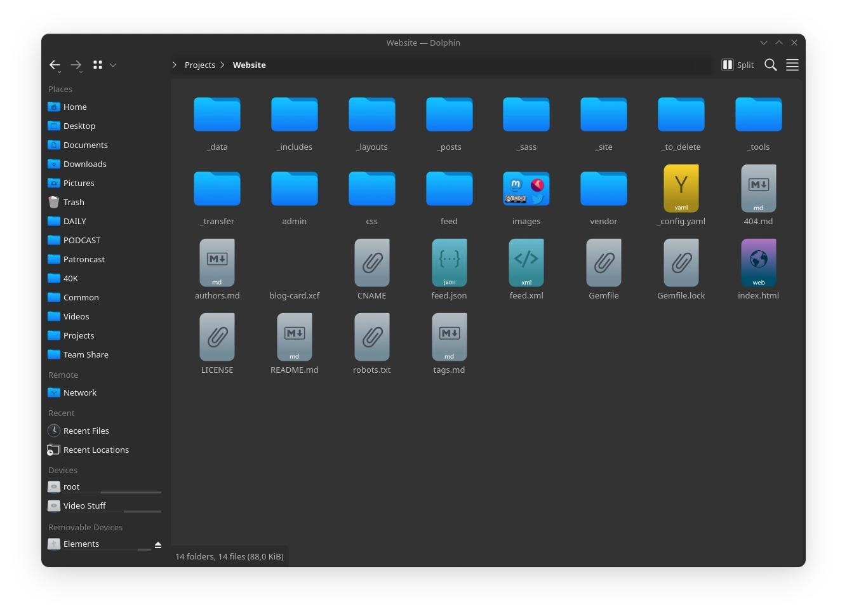Open the search magnifier
This screenshot has width=847, height=616.
point(771,65)
